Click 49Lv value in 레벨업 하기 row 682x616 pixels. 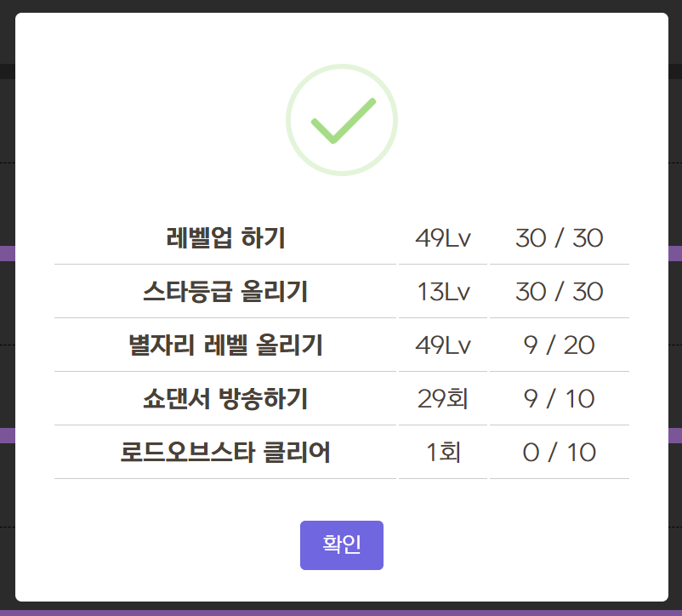click(443, 238)
